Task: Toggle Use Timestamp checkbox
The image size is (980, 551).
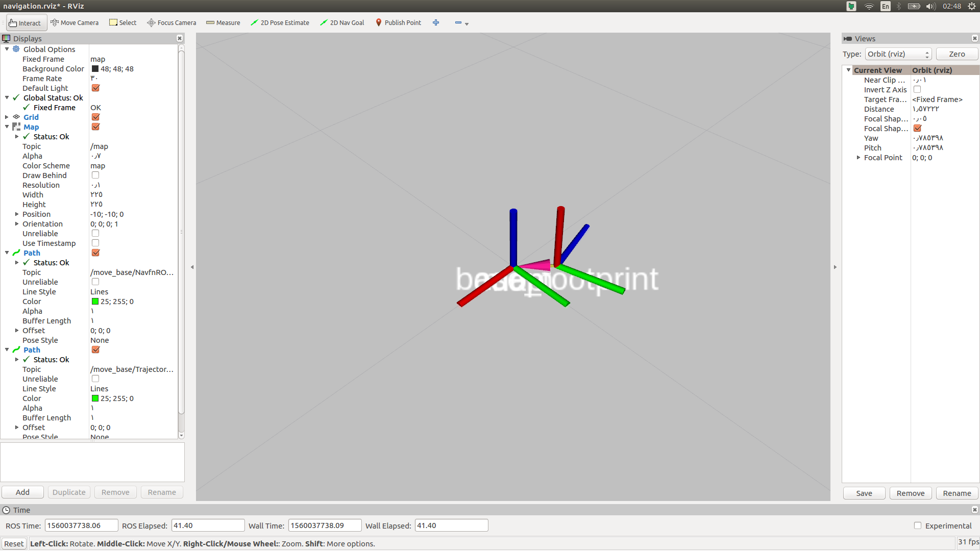Action: click(x=95, y=243)
